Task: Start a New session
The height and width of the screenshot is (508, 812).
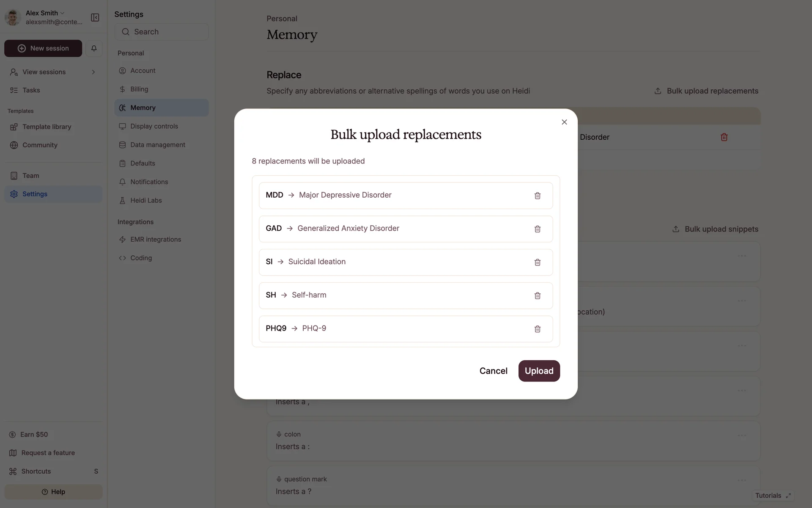Action: tap(43, 48)
